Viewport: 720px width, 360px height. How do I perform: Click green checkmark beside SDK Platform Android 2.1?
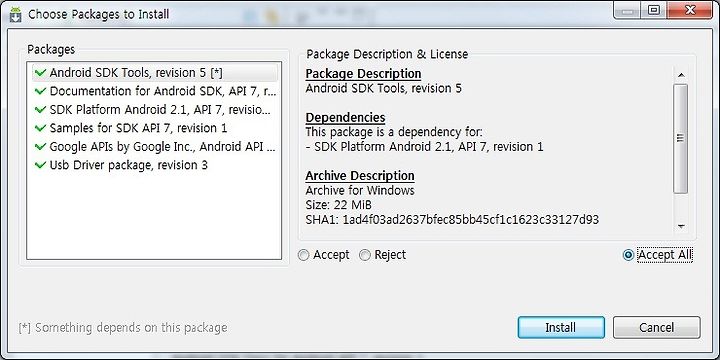click(40, 110)
